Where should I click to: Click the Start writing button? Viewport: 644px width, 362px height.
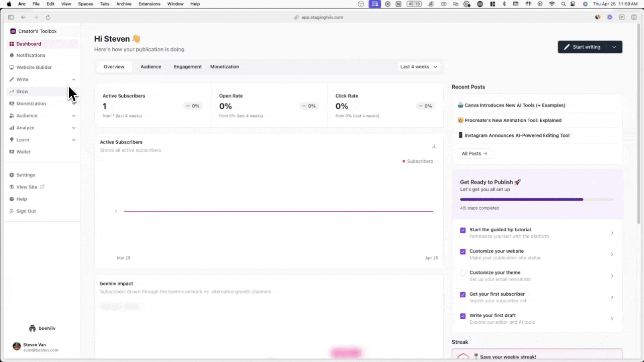[582, 47]
